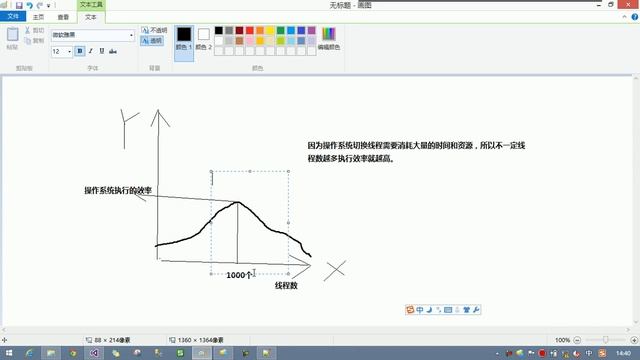Pick the yellow palette swatch
The image size is (640, 360).
(270, 30)
